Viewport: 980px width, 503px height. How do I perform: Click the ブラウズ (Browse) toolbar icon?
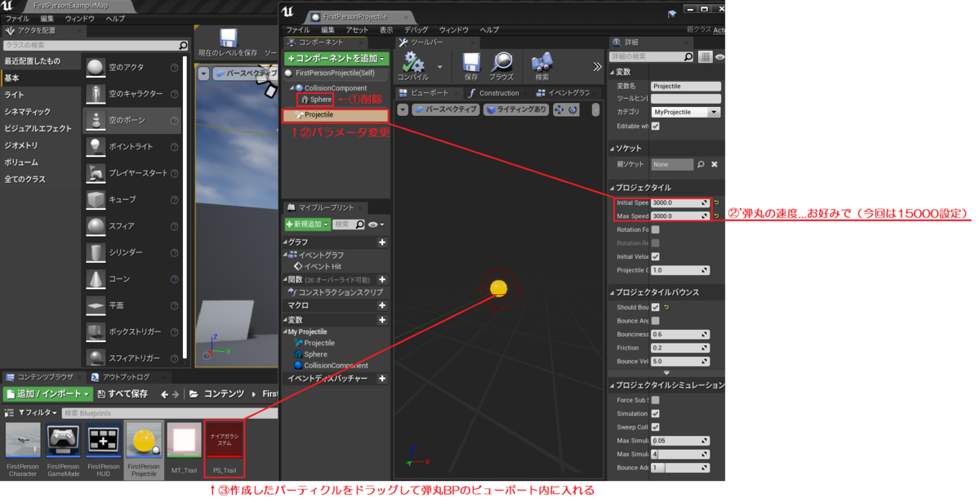(504, 64)
